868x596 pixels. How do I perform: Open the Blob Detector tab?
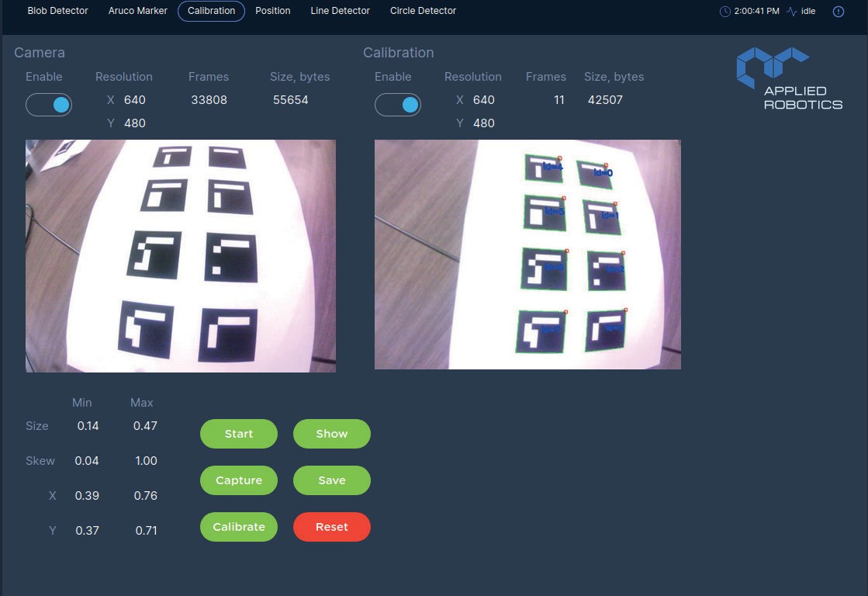click(x=58, y=11)
